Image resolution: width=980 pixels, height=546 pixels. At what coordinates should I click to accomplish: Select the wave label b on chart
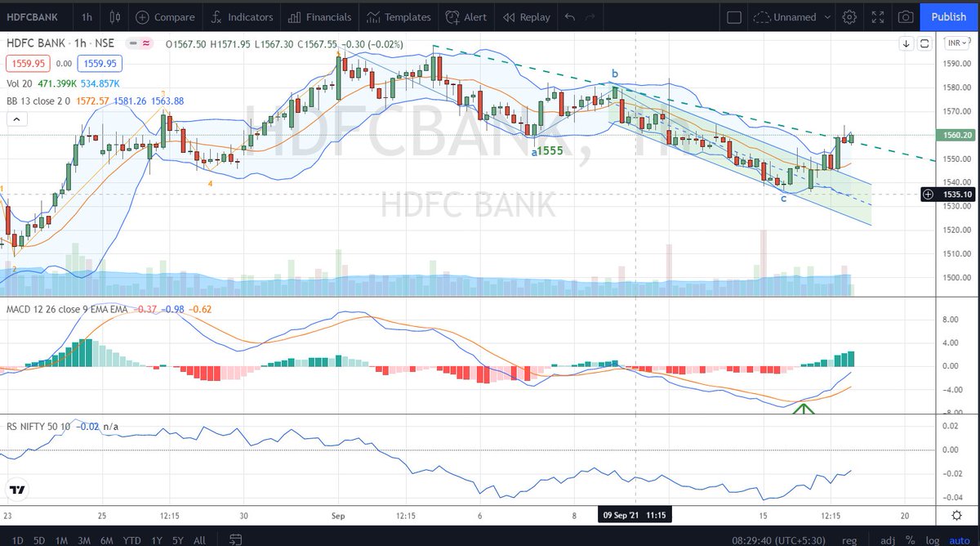615,74
